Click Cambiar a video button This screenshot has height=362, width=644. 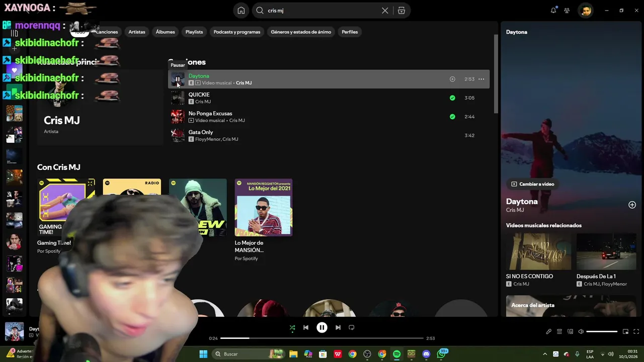tap(532, 184)
